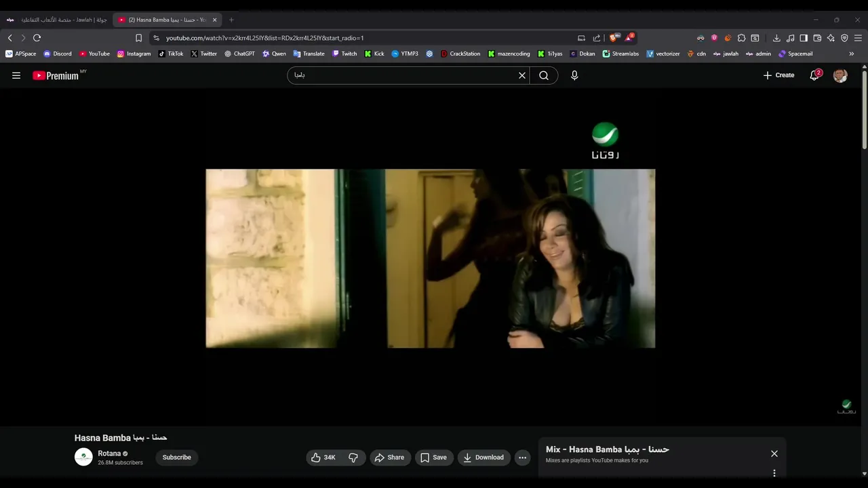868x488 pixels.
Task: Click the Create button
Action: (x=778, y=75)
